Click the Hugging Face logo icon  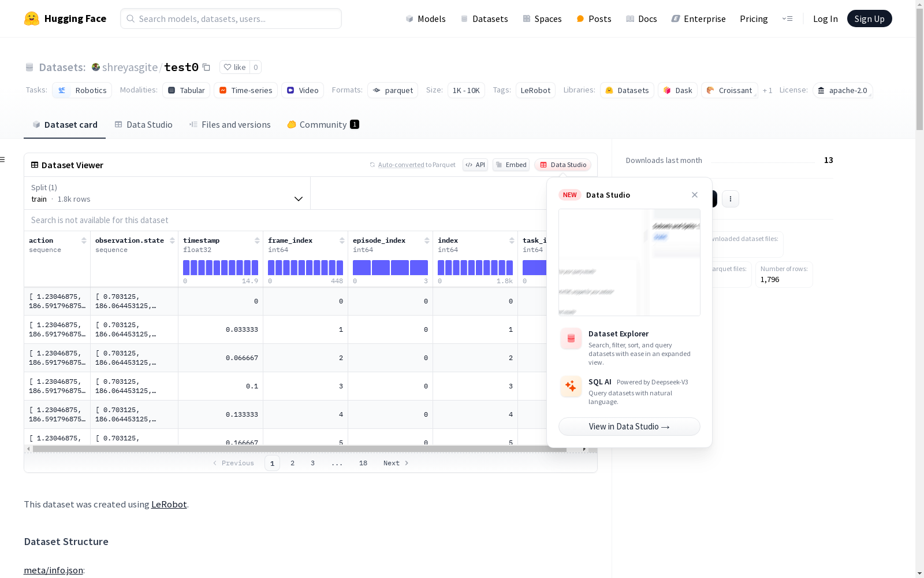[x=32, y=18]
